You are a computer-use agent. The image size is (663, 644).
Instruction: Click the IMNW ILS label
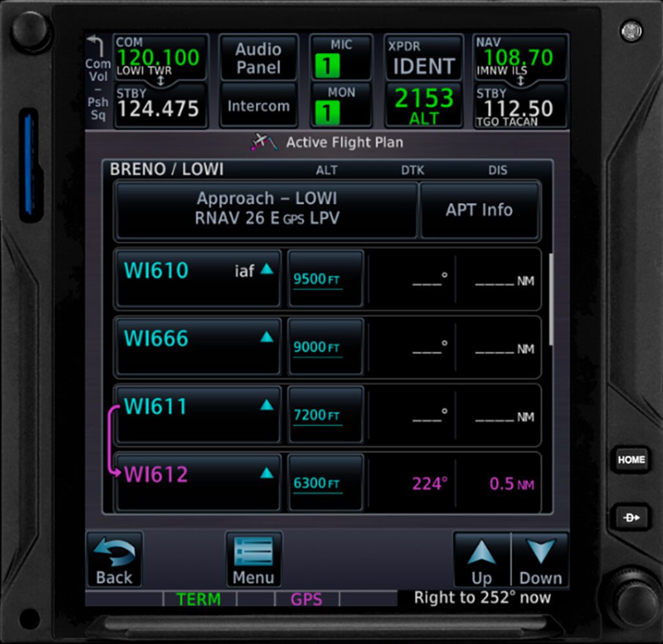502,71
